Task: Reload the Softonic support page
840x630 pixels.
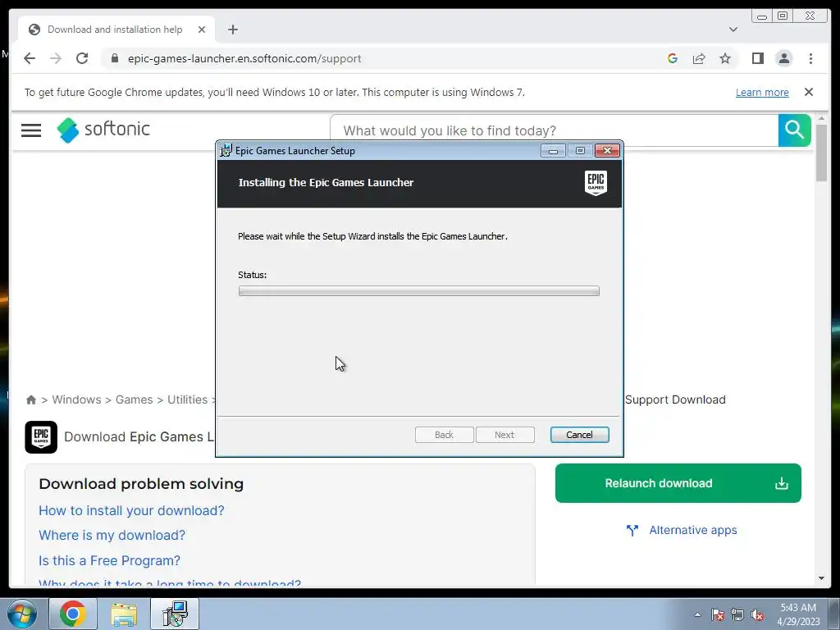Action: coord(82,58)
